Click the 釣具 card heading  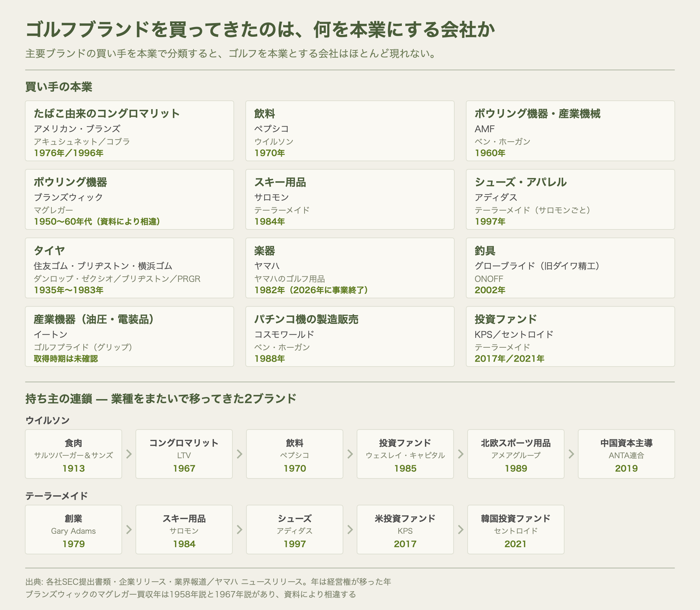(485, 251)
